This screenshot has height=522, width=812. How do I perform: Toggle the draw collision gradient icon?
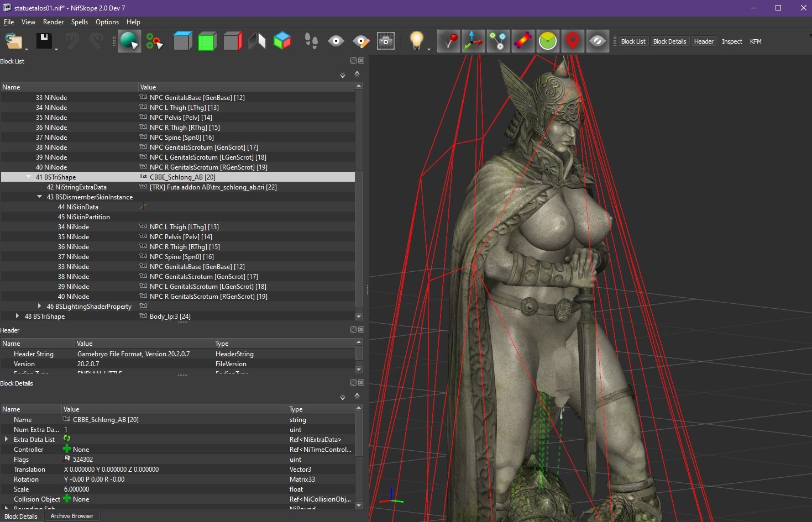tap(523, 41)
